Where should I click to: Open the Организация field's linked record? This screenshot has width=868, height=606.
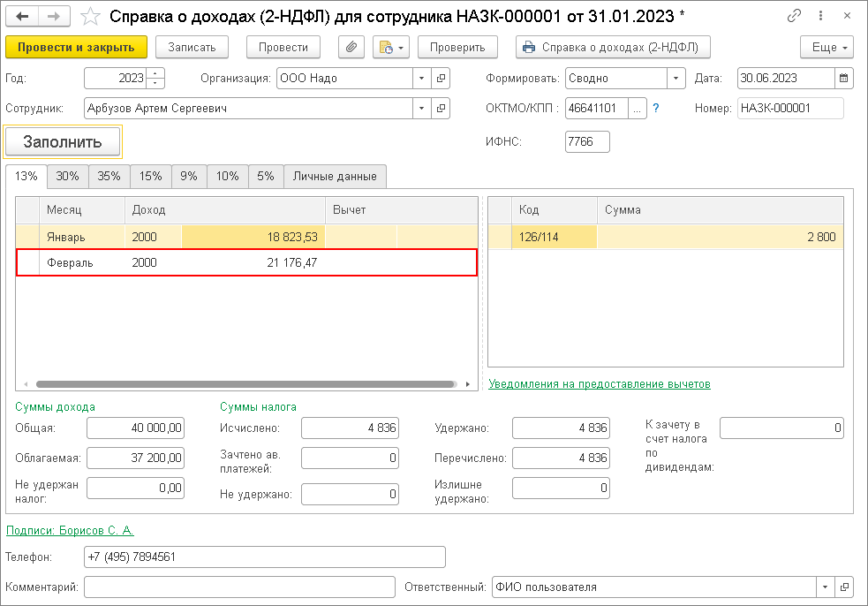(x=441, y=78)
